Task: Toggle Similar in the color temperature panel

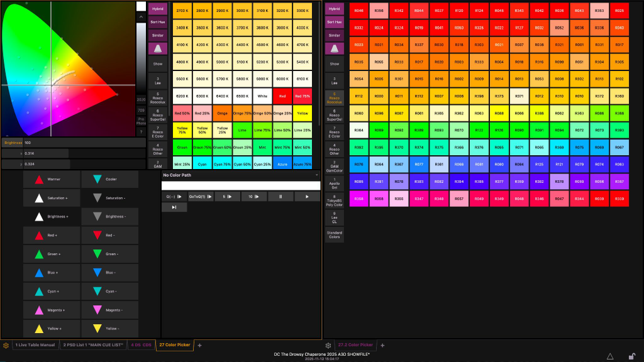Action: click(158, 35)
